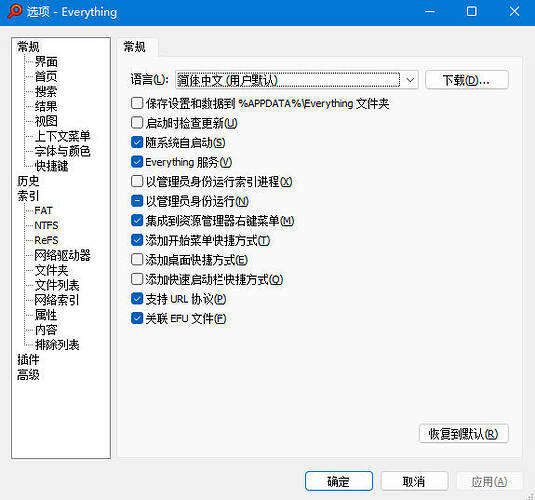Uncheck 关联 EFU 文件 option
The height and width of the screenshot is (500, 535).
click(137, 318)
